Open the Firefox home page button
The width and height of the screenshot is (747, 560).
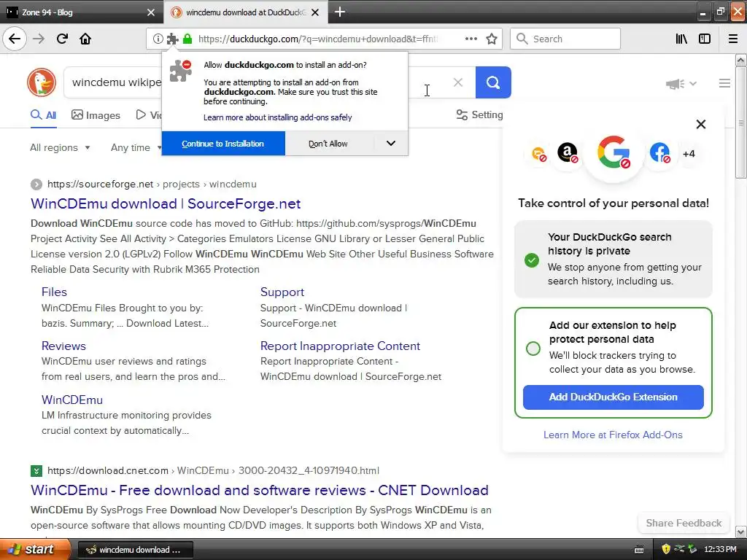click(x=85, y=39)
